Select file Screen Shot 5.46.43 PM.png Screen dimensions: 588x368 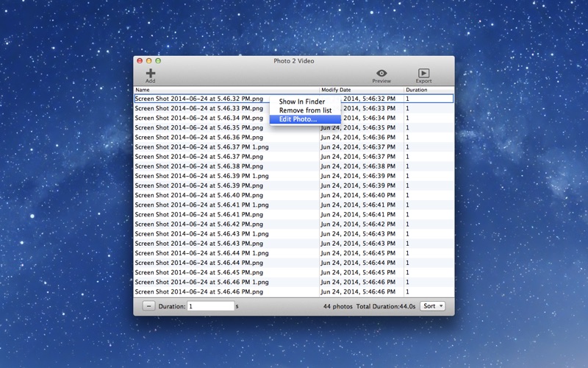(x=199, y=244)
